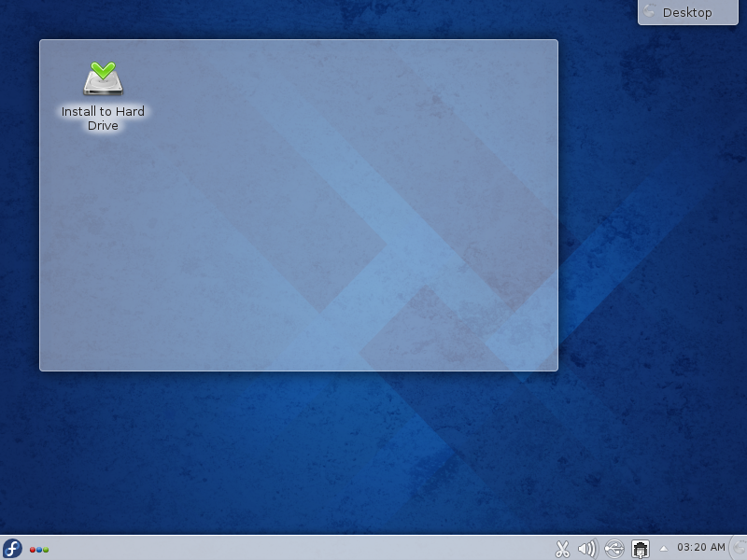
Task: Click the 03:20 AM clock
Action: point(700,548)
